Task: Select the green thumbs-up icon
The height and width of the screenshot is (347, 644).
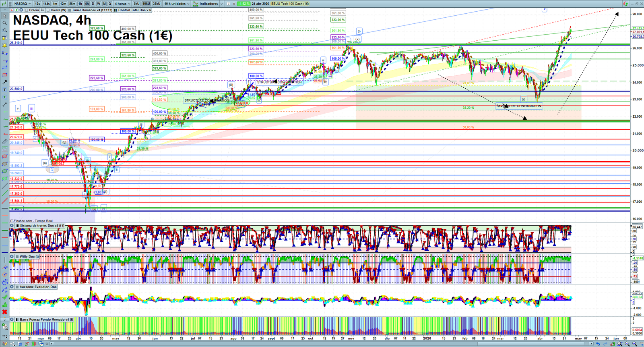Action: [4, 305]
